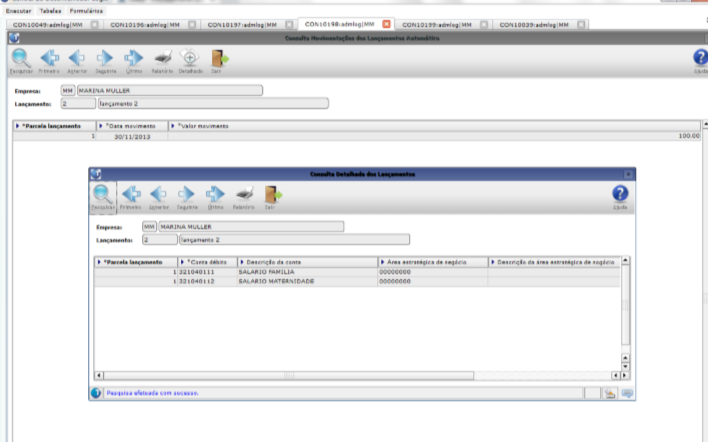708x442 pixels.
Task: Switch to the CON10196 tab
Action: click(145, 25)
